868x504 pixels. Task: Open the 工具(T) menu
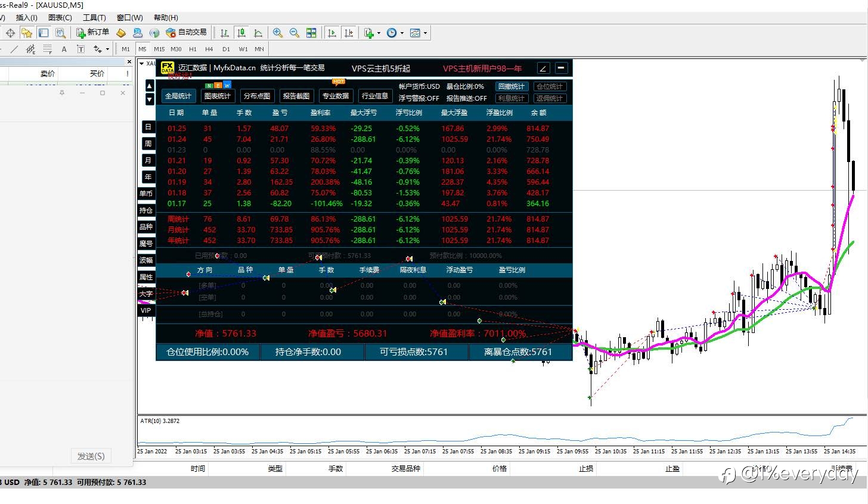94,17
